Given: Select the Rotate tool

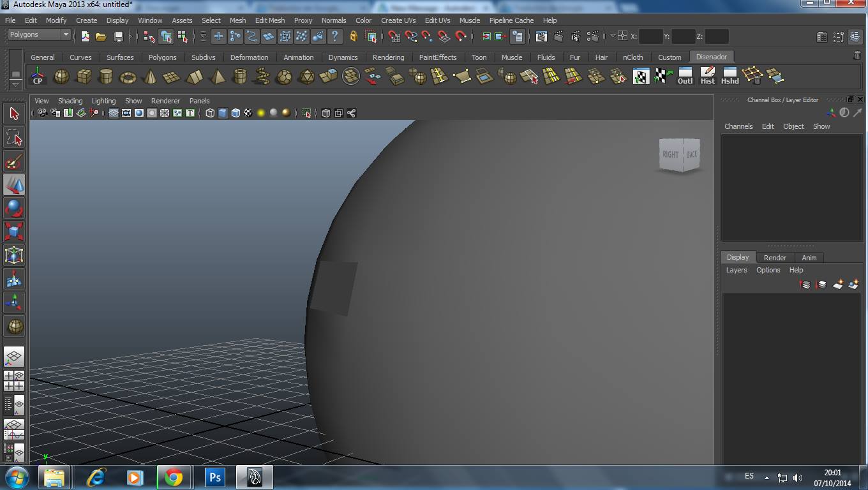Looking at the screenshot, I should tap(14, 207).
